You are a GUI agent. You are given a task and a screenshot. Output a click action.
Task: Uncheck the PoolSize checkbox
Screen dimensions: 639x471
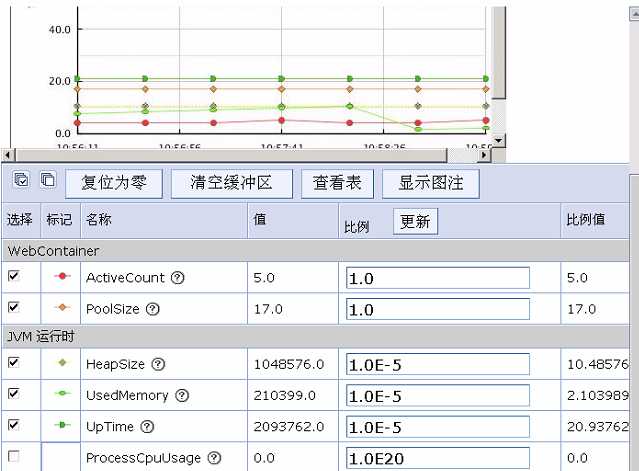[13, 307]
